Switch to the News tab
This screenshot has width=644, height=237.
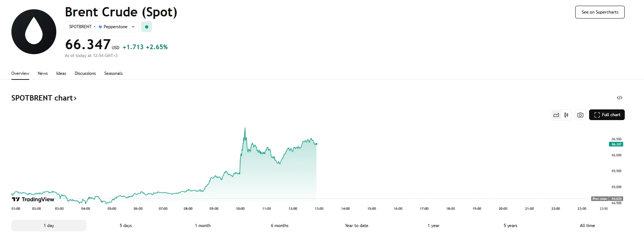tap(42, 73)
